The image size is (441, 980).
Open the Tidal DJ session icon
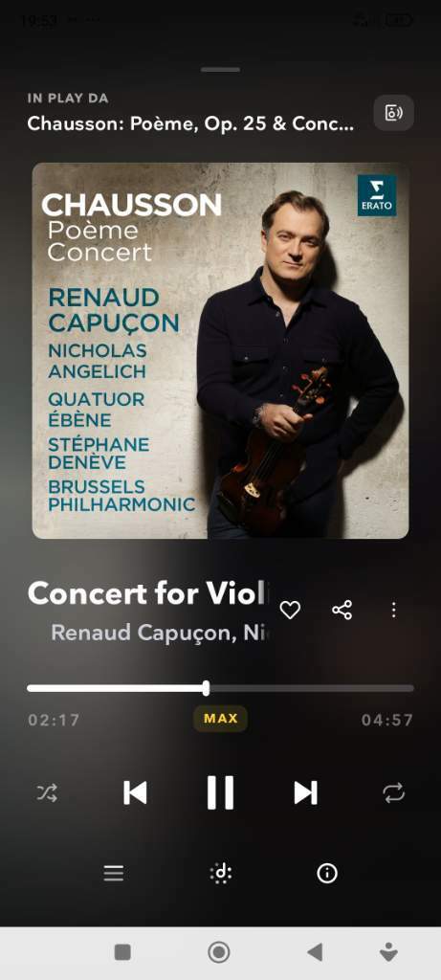tap(220, 873)
